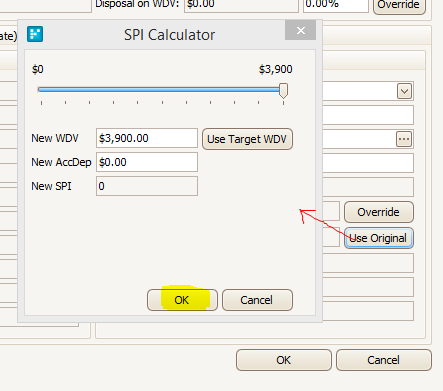
Task: Click the New AccDep input field
Action: pyautogui.click(x=147, y=162)
